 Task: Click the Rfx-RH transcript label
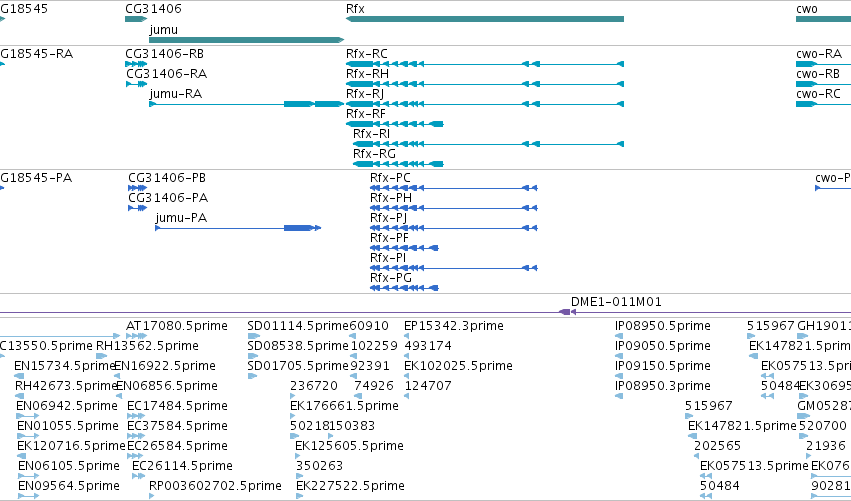pos(367,74)
